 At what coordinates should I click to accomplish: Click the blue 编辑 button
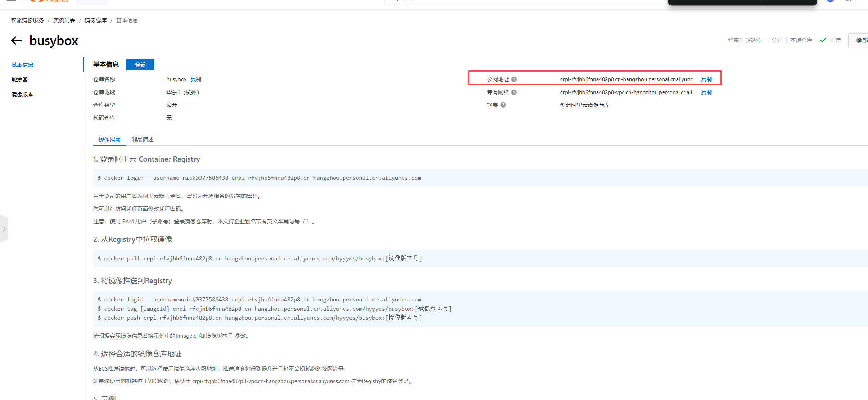click(140, 65)
